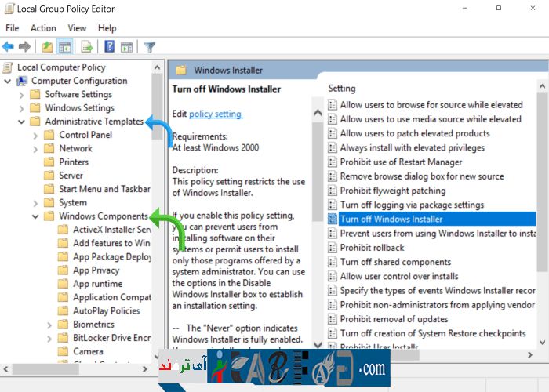
Task: Collapse the Windows Components tree node
Action: coord(35,216)
